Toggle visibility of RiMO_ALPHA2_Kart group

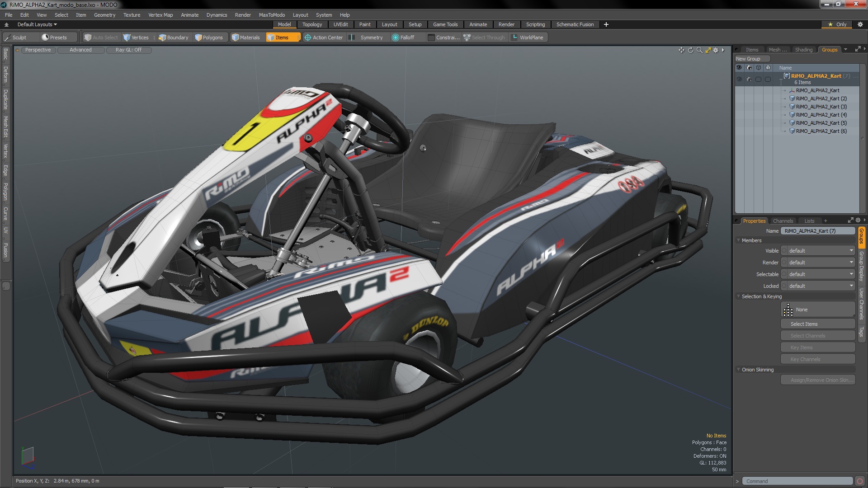[739, 79]
